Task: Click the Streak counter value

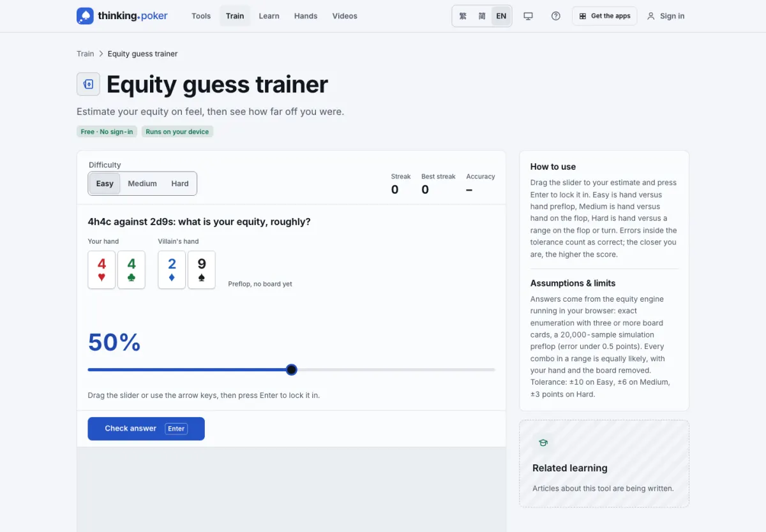Action: tap(394, 189)
